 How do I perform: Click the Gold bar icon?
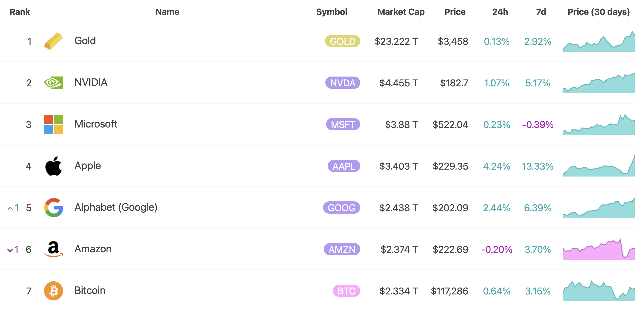[53, 41]
